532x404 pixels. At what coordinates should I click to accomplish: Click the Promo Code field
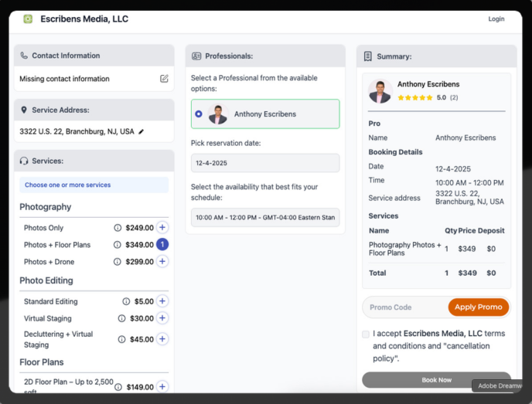click(x=405, y=307)
